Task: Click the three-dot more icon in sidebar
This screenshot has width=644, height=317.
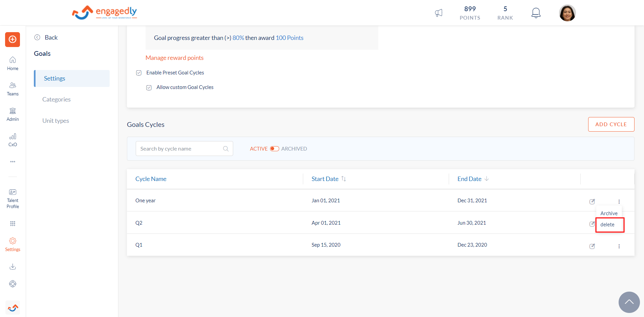Action: point(13,162)
